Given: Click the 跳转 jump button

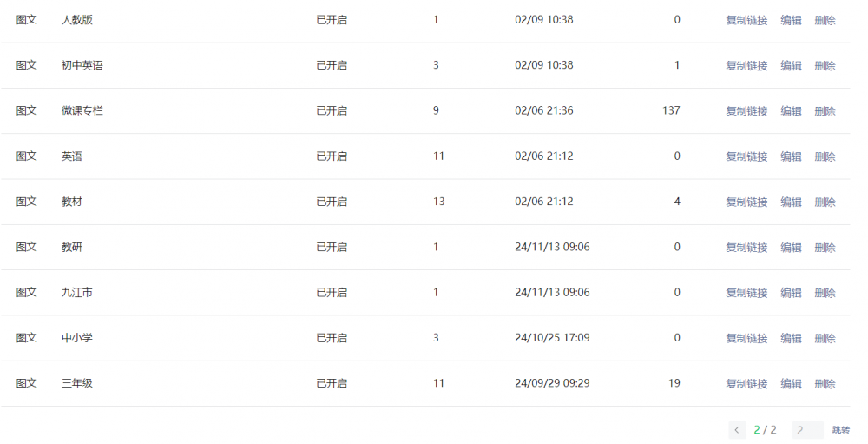Looking at the screenshot, I should pyautogui.click(x=841, y=430).
